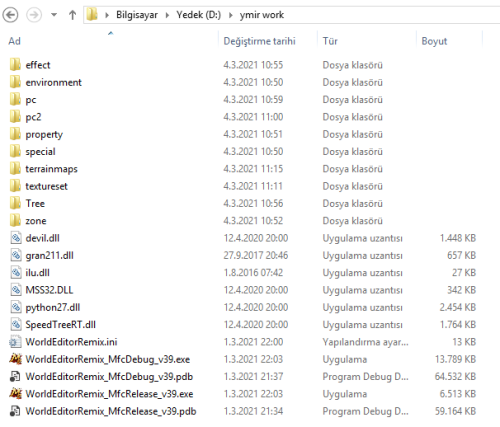Select the WorldEditorRemix.ini settings file icon
The width and height of the screenshot is (500, 427).
tap(15, 342)
